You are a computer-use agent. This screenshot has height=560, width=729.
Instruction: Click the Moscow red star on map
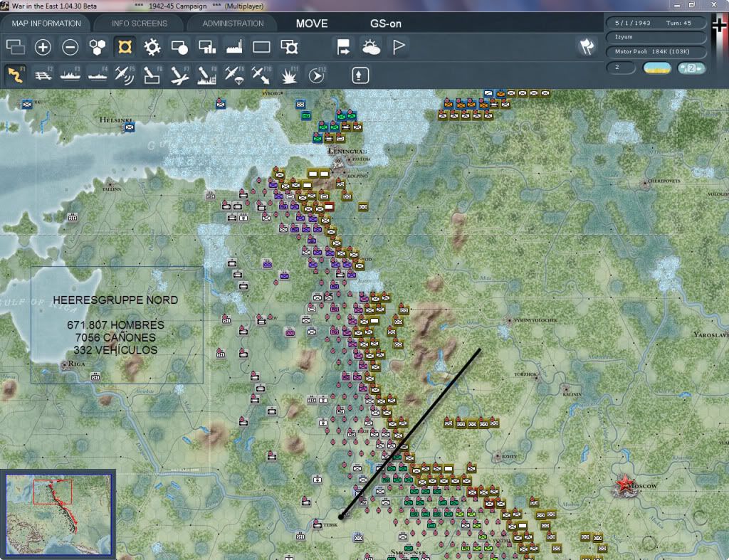coord(625,484)
